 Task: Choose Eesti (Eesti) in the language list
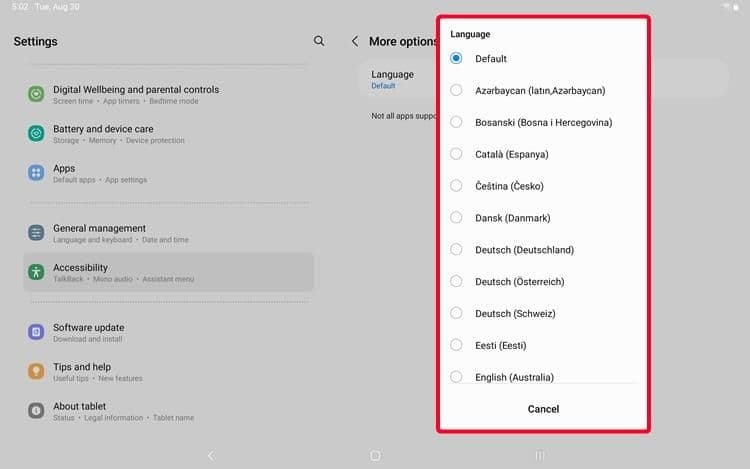[500, 345]
